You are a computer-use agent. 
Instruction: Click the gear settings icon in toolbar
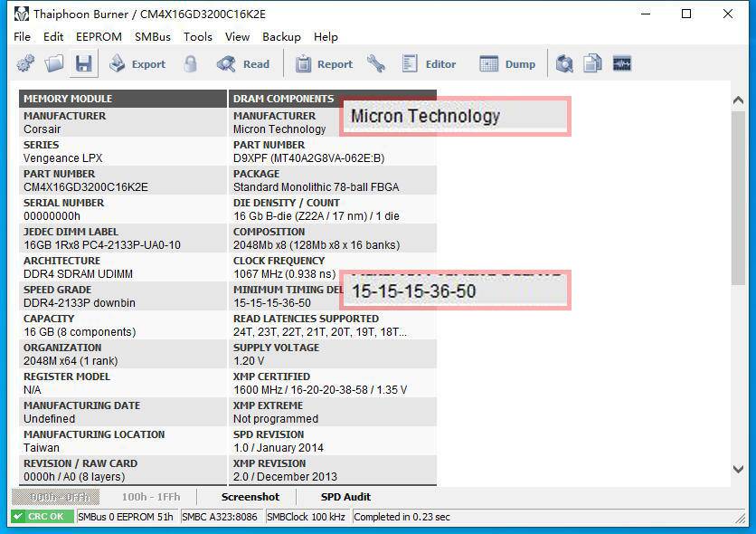point(25,63)
